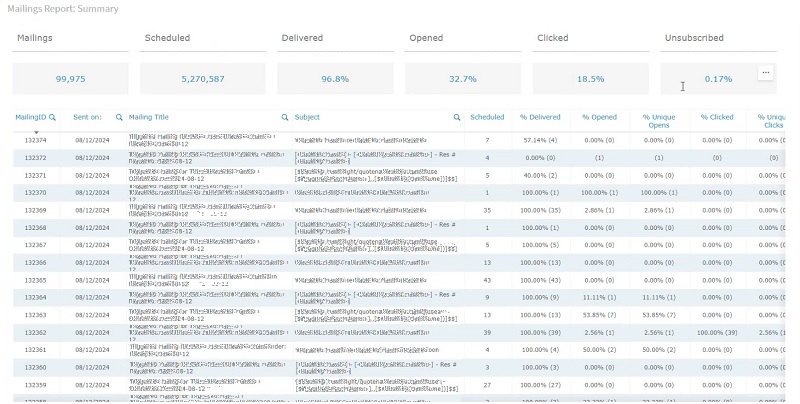Image resolution: width=800 pixels, height=404 pixels.
Task: Select the row with MailingID 132362
Action: 399,333
